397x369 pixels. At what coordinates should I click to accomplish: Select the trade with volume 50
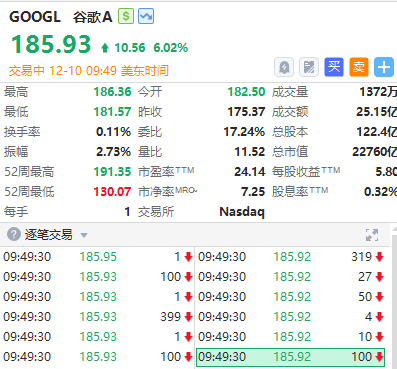(x=291, y=297)
